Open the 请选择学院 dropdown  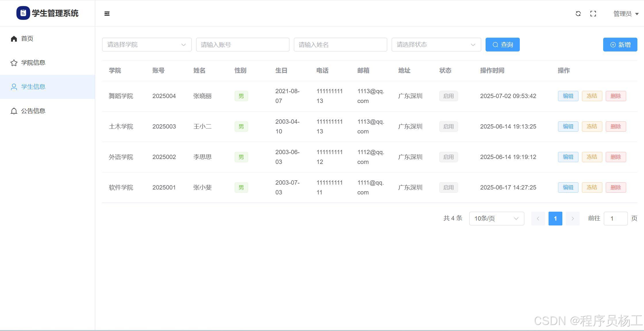tap(147, 45)
